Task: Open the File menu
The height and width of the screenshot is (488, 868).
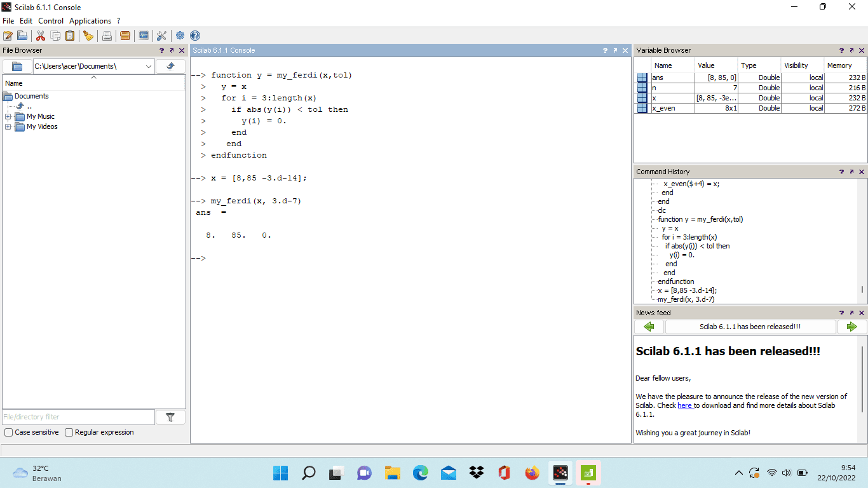Action: (8, 21)
